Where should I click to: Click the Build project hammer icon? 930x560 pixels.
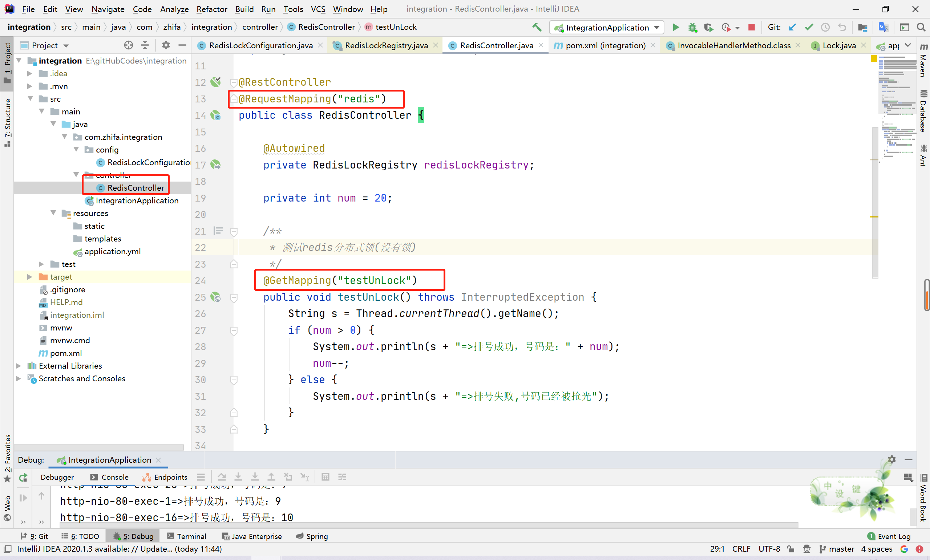536,27
